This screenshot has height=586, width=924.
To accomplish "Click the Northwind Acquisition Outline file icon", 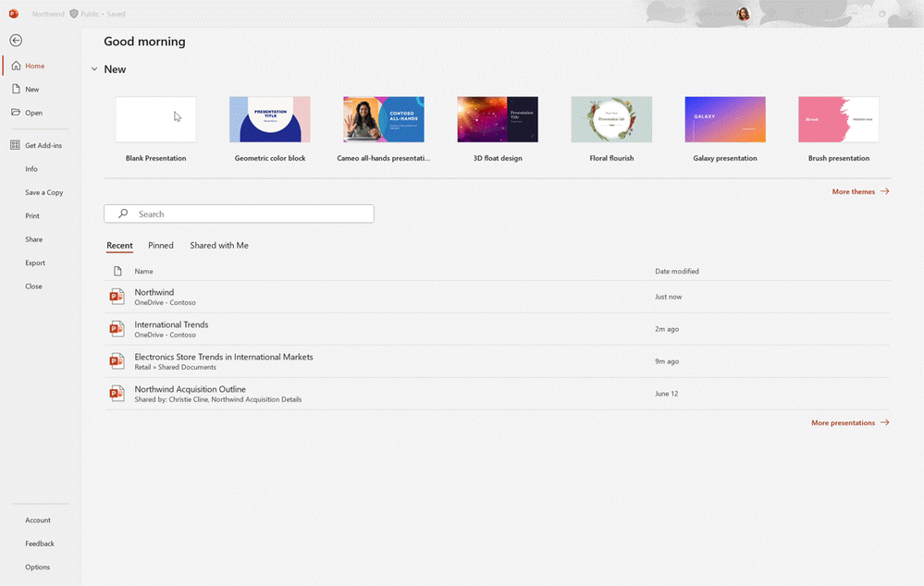I will click(117, 394).
